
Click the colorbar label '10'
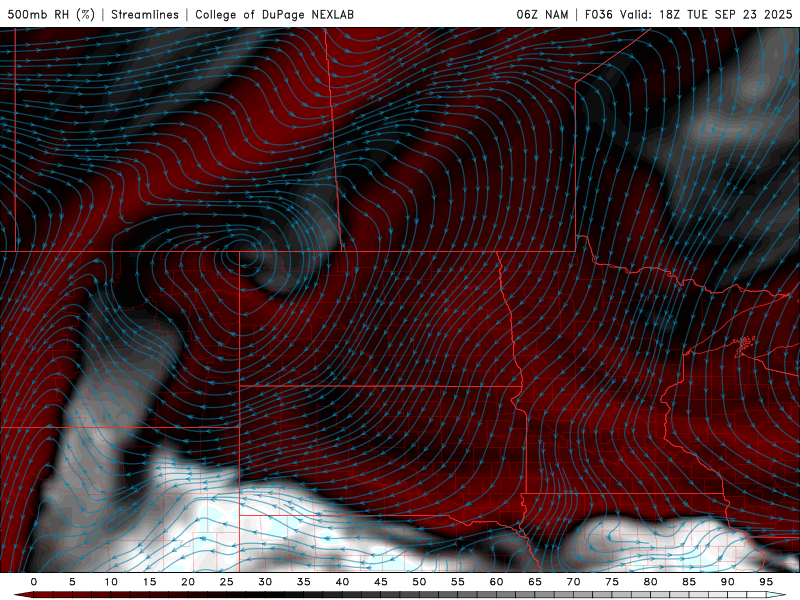(x=111, y=582)
